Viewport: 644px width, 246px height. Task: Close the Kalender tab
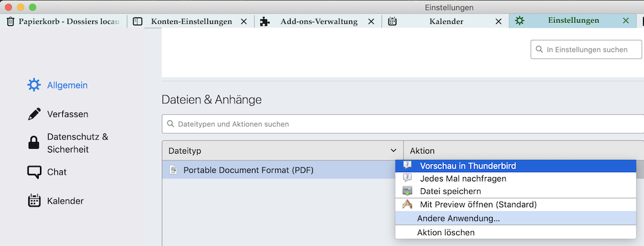click(x=499, y=22)
